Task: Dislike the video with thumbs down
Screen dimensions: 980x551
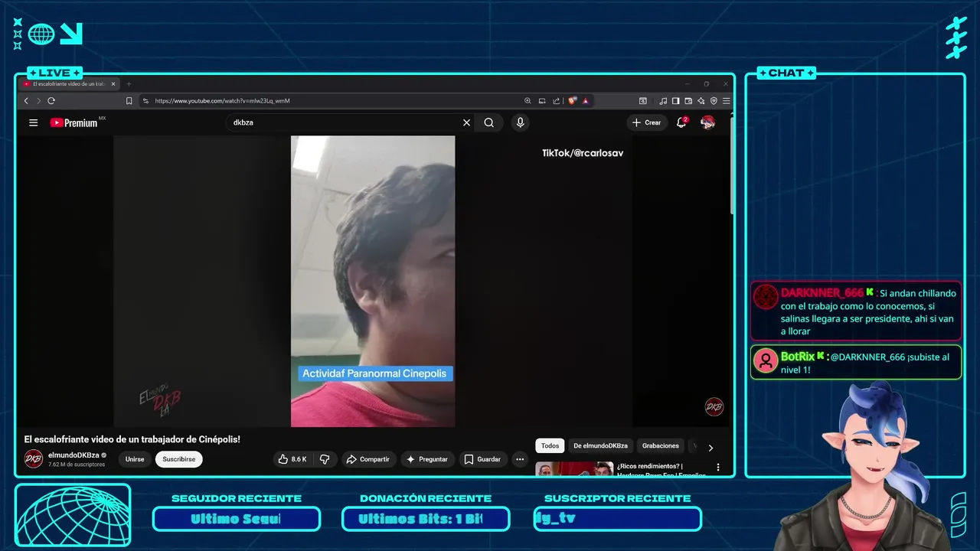Action: (325, 459)
